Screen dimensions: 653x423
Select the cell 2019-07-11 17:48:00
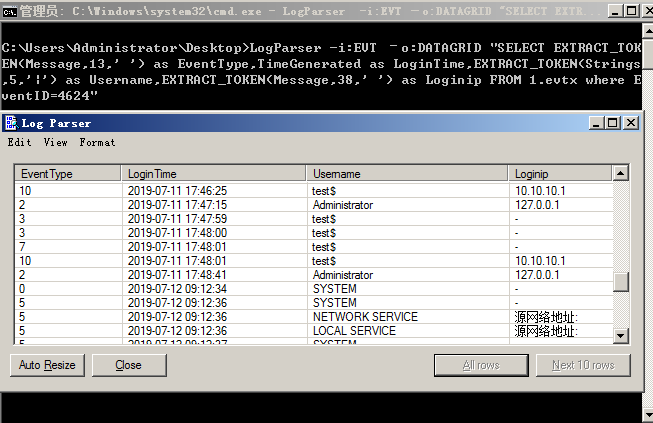click(214, 233)
